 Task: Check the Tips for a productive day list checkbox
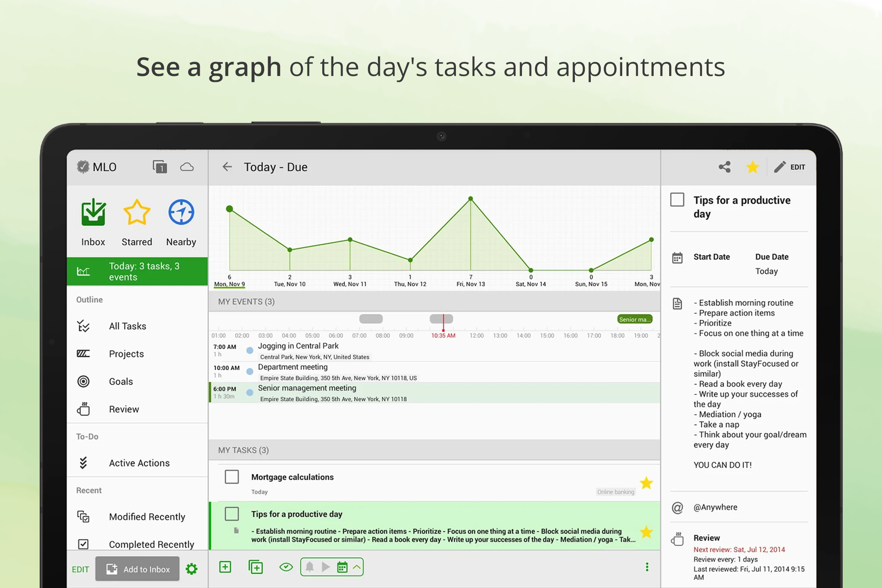[x=232, y=514]
